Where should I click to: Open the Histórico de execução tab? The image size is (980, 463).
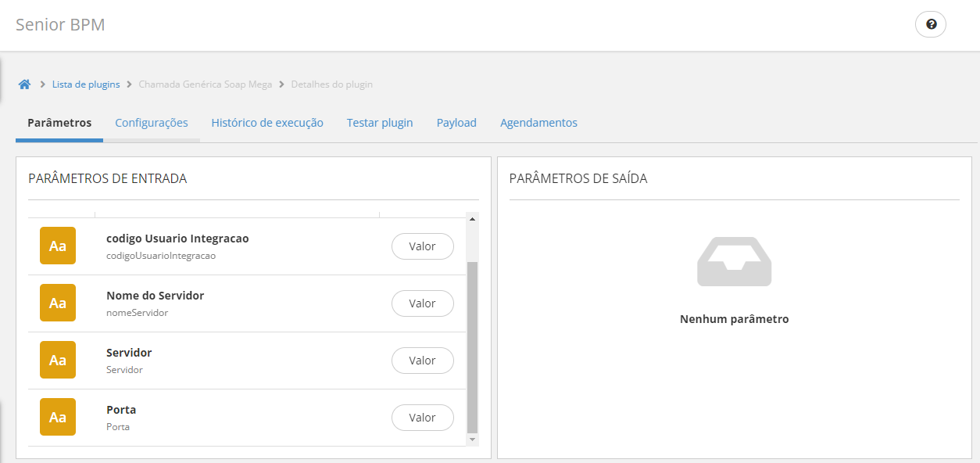[x=267, y=123]
